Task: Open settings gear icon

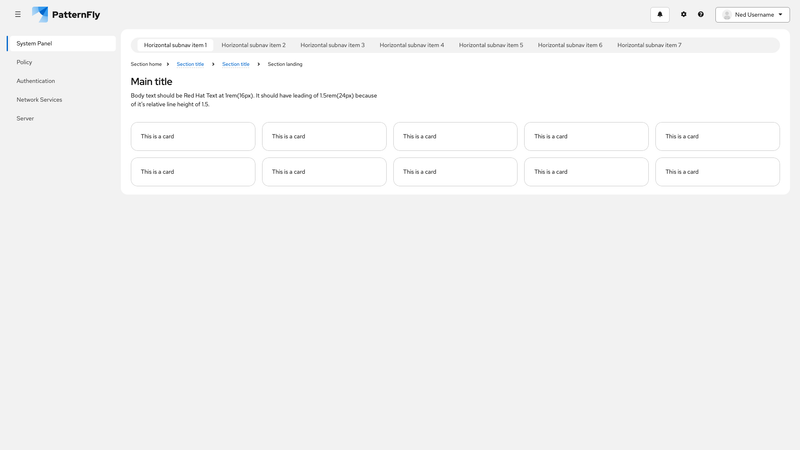Action: (x=684, y=15)
